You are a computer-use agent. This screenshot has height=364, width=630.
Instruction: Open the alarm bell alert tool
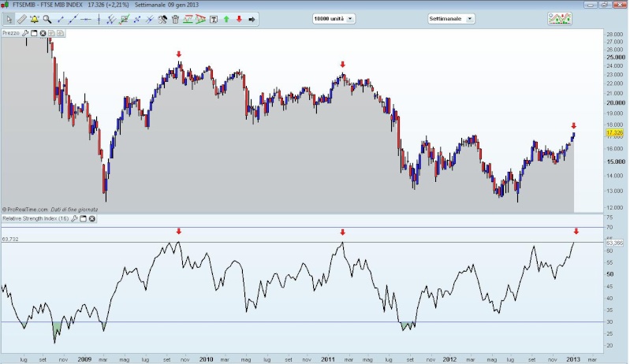pyautogui.click(x=35, y=19)
